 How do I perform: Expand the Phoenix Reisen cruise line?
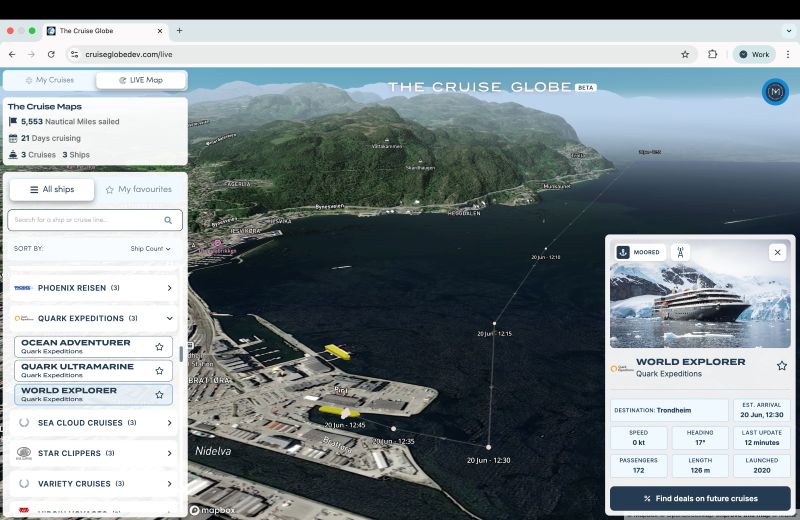click(x=94, y=288)
